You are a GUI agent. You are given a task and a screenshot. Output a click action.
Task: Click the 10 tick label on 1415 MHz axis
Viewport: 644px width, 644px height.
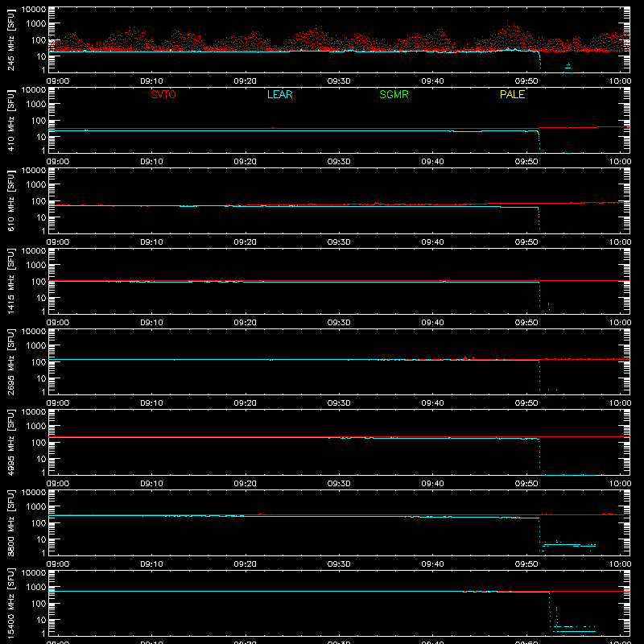pos(41,298)
